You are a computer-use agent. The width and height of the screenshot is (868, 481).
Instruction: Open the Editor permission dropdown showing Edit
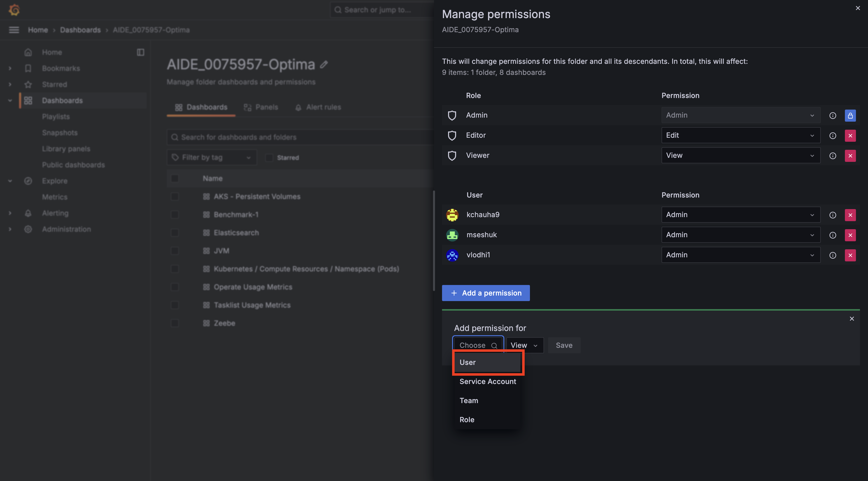point(741,135)
